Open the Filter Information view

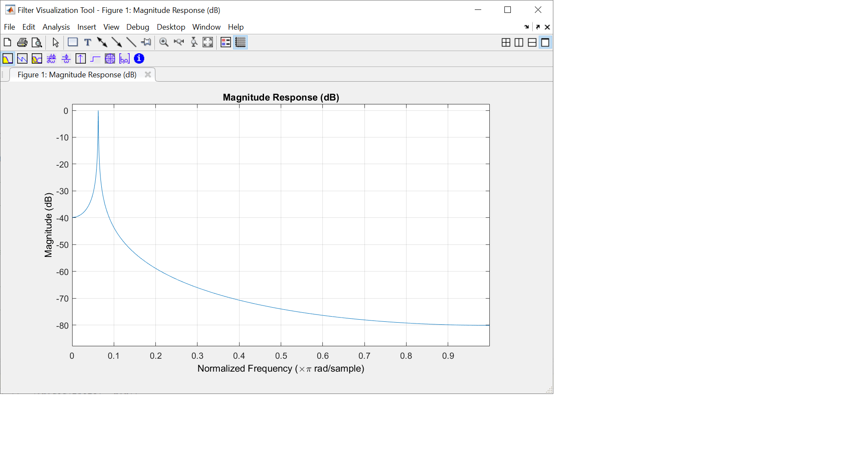point(139,58)
